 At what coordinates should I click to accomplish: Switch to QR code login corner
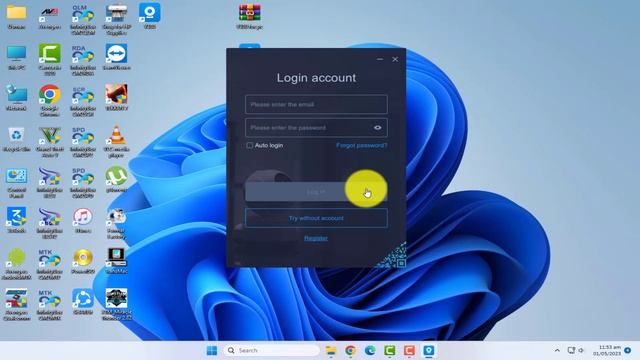(394, 256)
